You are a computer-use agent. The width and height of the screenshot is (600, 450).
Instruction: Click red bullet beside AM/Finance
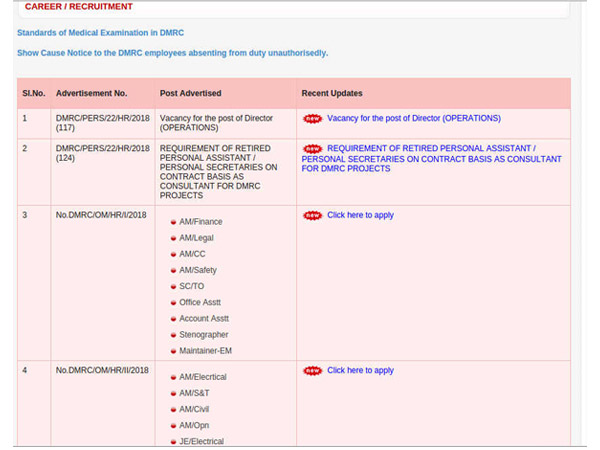coord(173,222)
